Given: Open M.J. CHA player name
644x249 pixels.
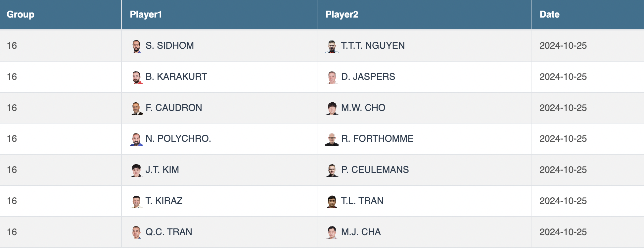Looking at the screenshot, I should (361, 232).
